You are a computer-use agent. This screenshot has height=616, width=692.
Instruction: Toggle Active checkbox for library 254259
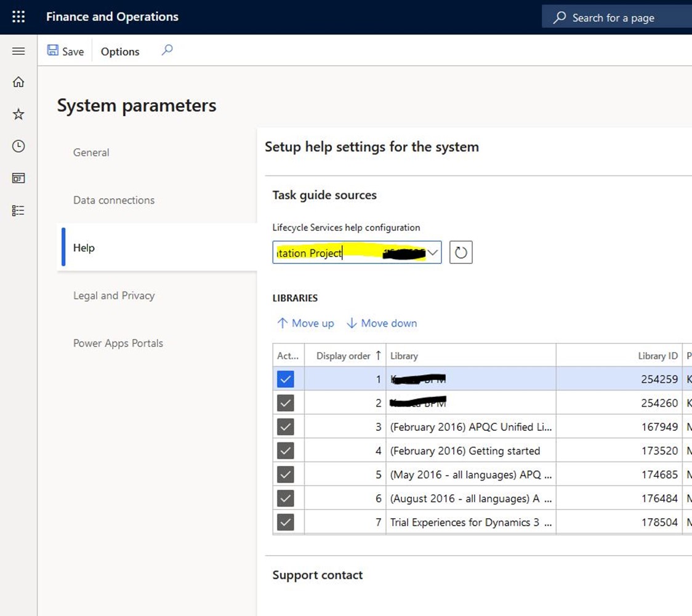(286, 379)
